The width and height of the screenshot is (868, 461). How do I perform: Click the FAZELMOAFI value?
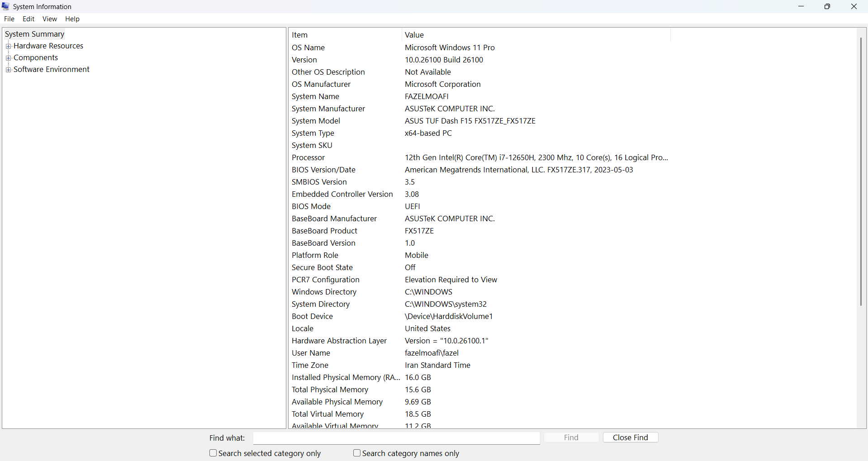point(427,96)
